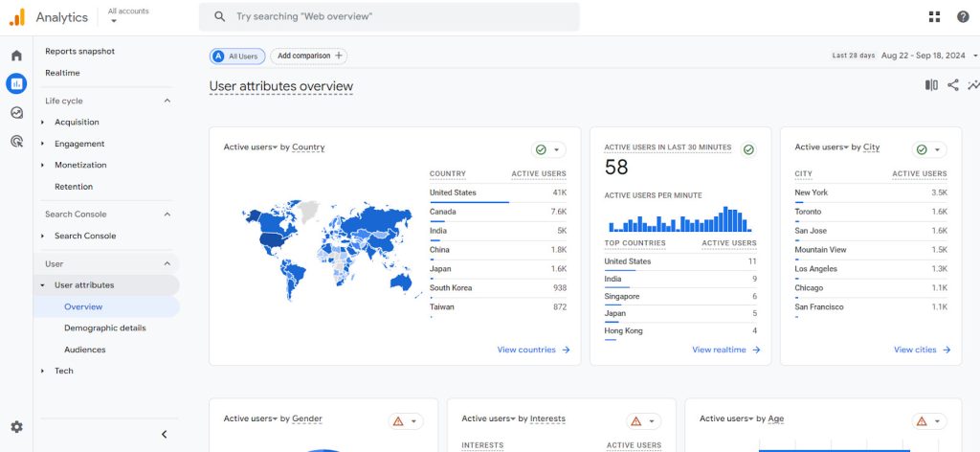Viewport: 980px width, 452px height.
Task: Open the Insights sparkline icon
Action: click(x=973, y=85)
